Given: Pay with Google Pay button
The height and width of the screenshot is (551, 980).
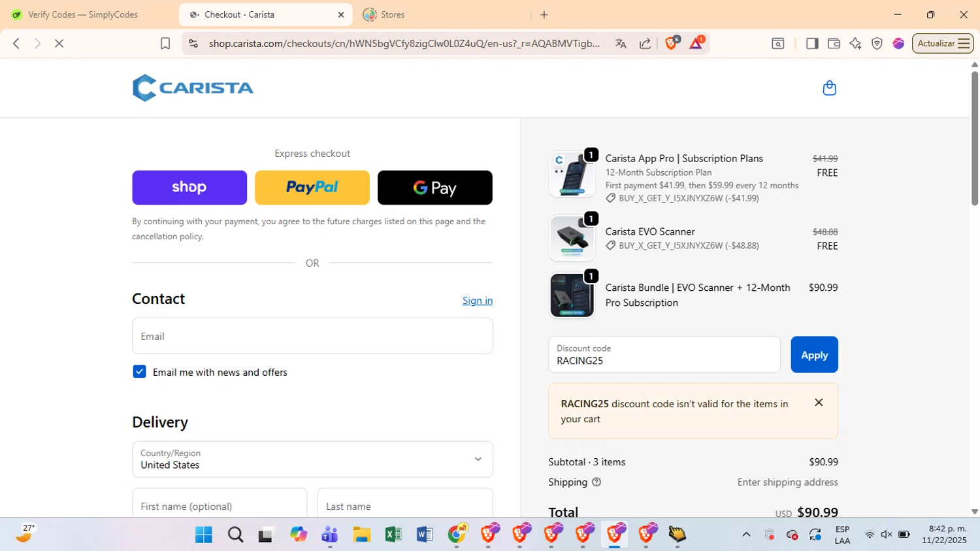Looking at the screenshot, I should click(435, 188).
